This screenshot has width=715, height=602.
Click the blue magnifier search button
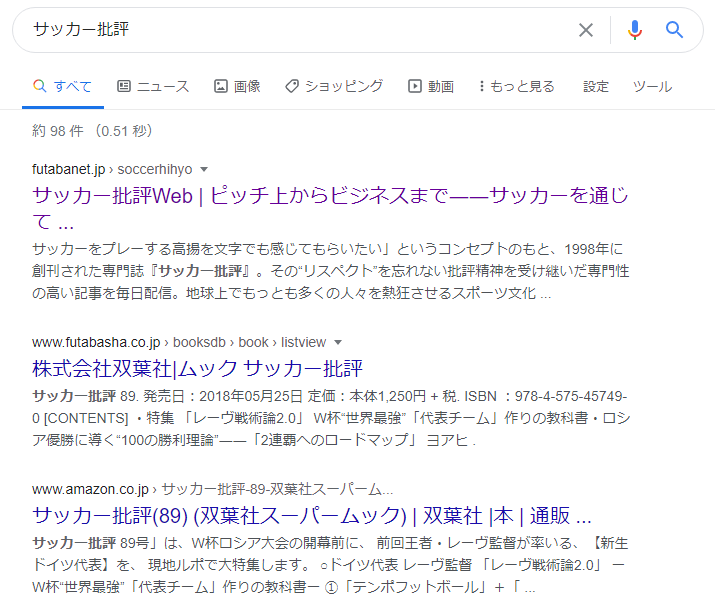click(x=674, y=30)
